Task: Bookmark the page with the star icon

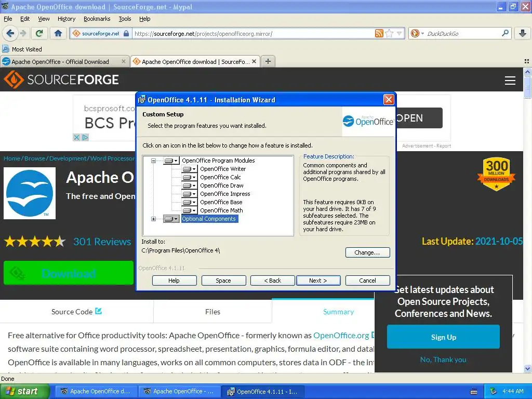Action: point(389,33)
